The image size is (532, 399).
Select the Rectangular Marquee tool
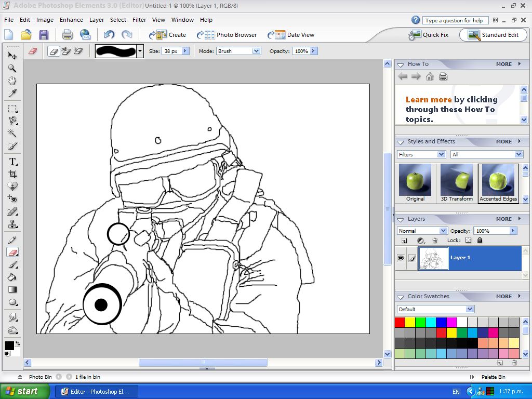[x=12, y=109]
